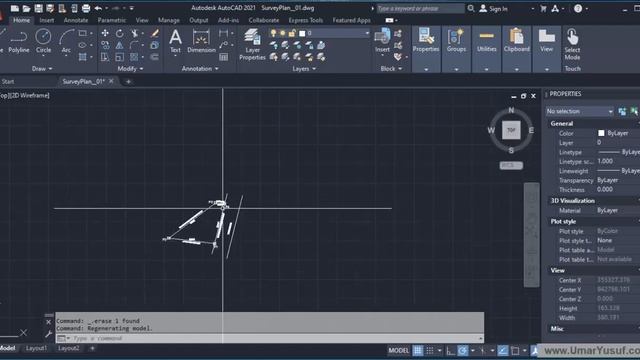640x360 pixels.
Task: Click the Sign In button
Action: tap(493, 8)
